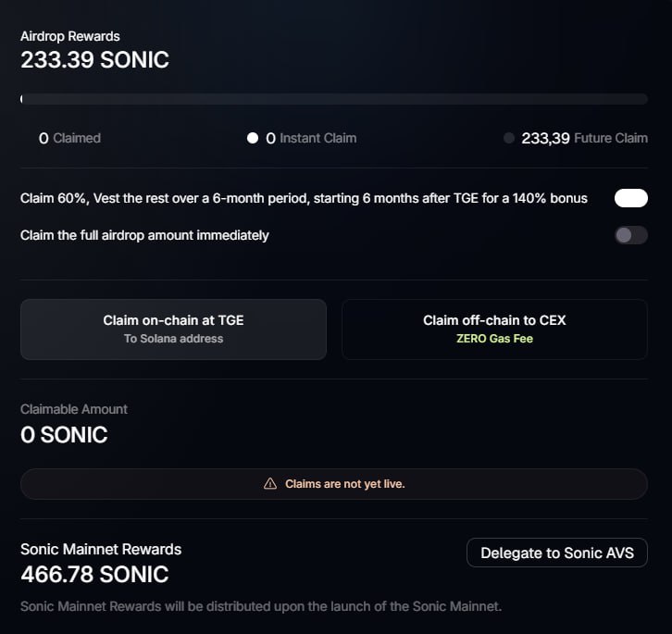The image size is (672, 634).
Task: Enable the Claim 60% vesting toggle
Action: [x=631, y=198]
